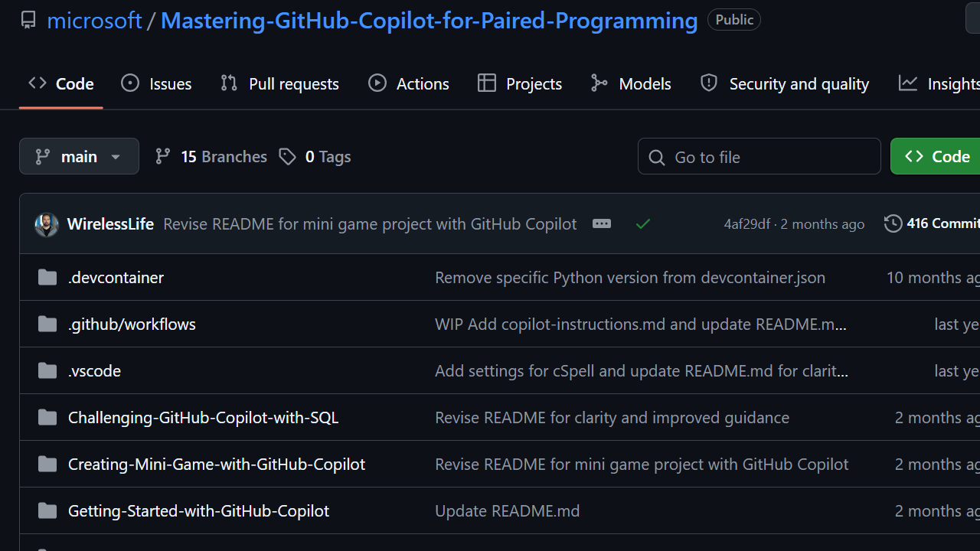Click the folder icon for Creating-Mini-Game-with-GitHub-Copilot
Image resolution: width=980 pixels, height=551 pixels.
(x=47, y=464)
